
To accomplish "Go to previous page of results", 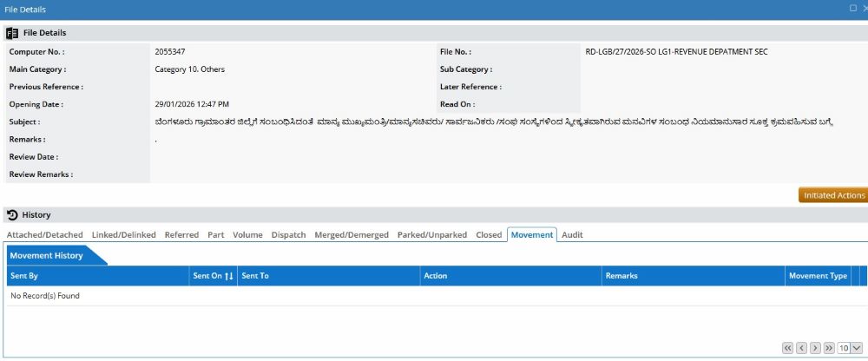I will pyautogui.click(x=802, y=348).
